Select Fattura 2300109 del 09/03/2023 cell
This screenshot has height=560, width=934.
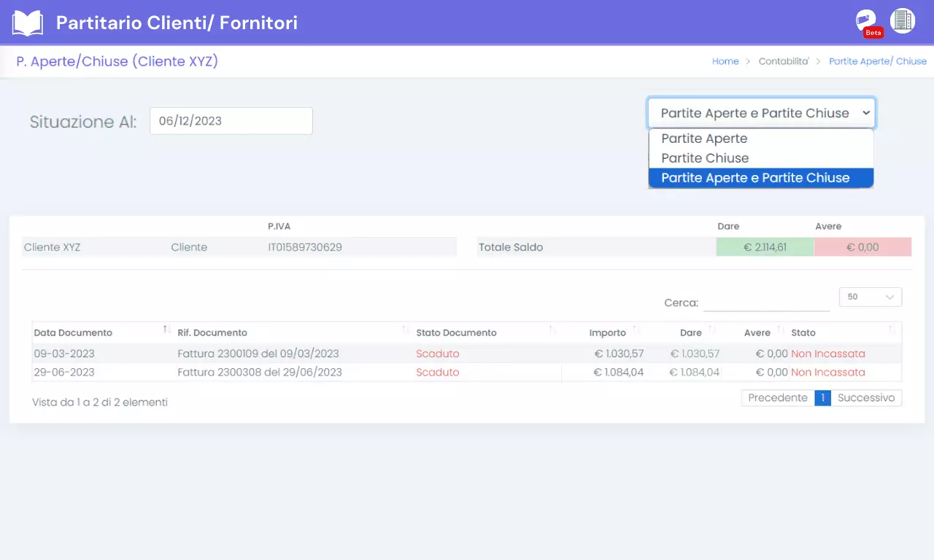click(258, 354)
